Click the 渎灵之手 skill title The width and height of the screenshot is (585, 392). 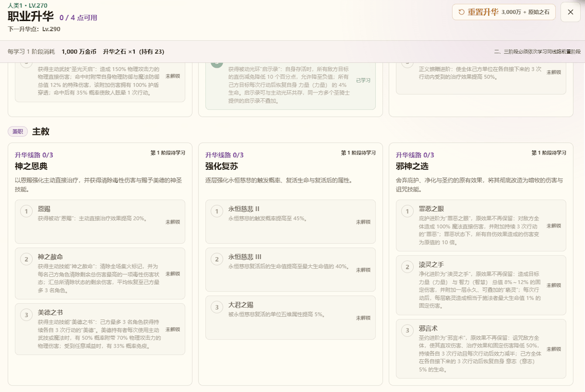(x=431, y=264)
